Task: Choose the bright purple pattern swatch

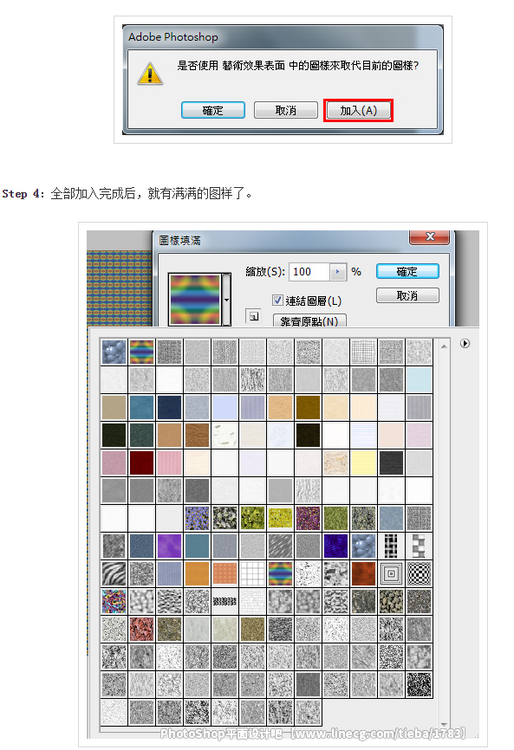Action: [x=169, y=546]
